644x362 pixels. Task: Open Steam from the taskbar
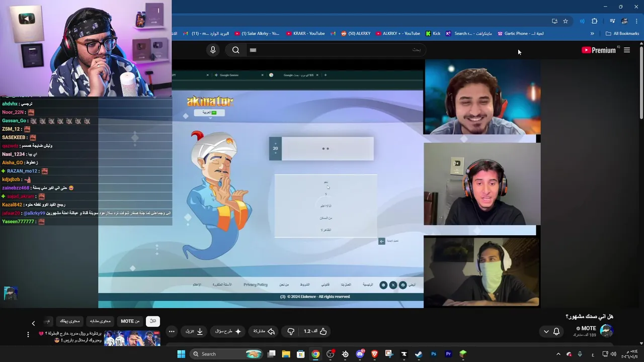[x=419, y=354]
